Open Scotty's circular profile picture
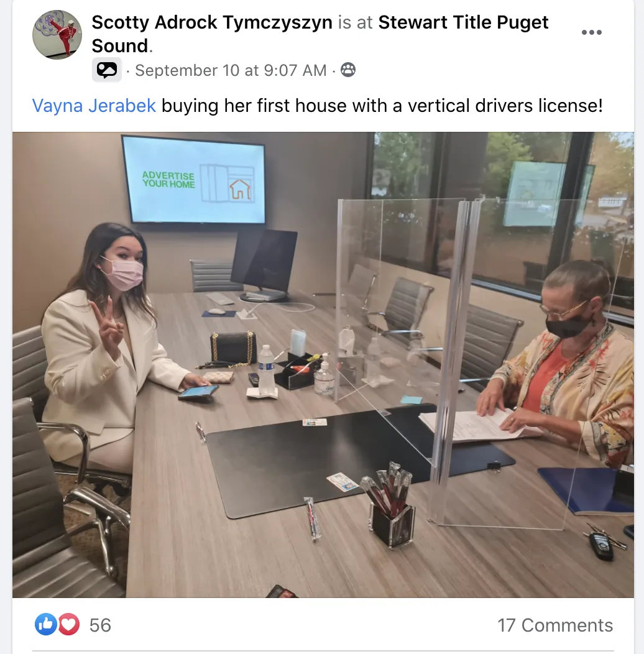 click(x=57, y=35)
